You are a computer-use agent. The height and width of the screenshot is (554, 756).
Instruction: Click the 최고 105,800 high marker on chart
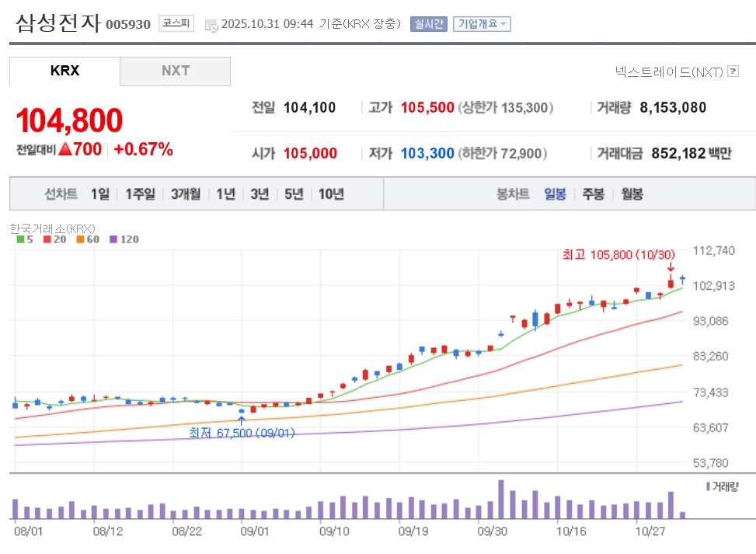(x=618, y=254)
